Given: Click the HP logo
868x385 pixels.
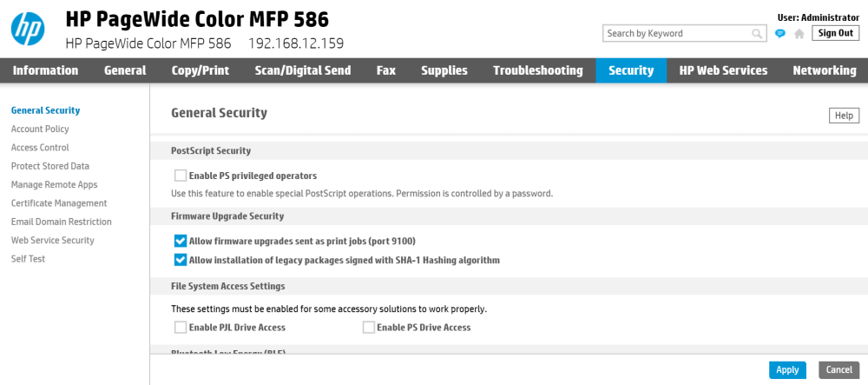Looking at the screenshot, I should 28,29.
